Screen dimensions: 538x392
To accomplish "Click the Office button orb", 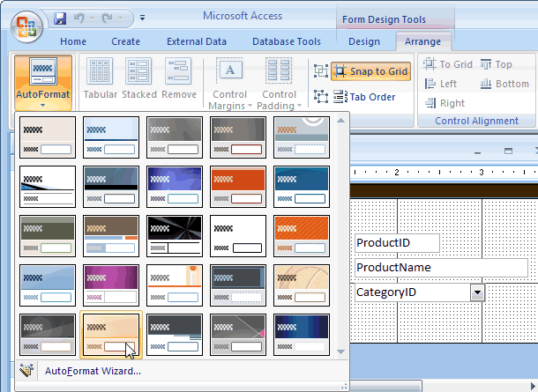I will pyautogui.click(x=26, y=26).
